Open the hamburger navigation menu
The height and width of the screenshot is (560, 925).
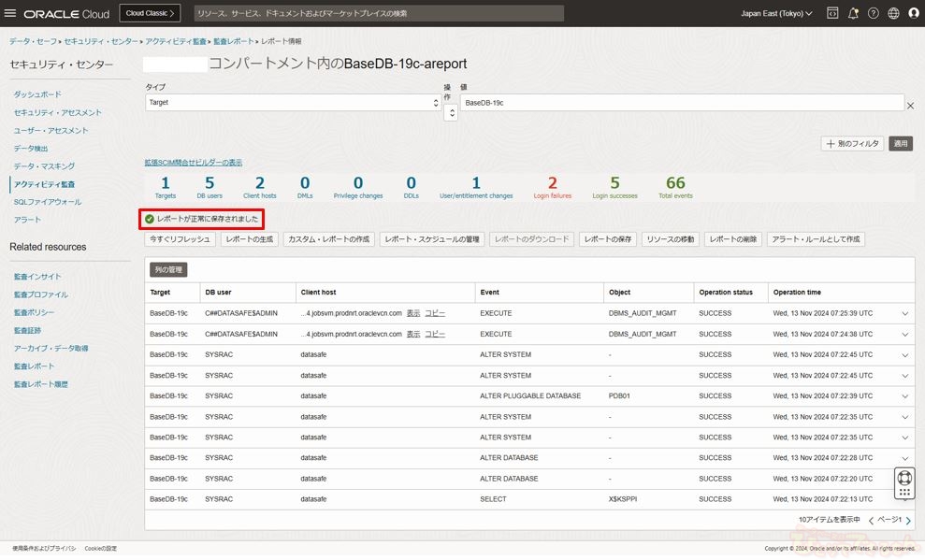(11, 14)
